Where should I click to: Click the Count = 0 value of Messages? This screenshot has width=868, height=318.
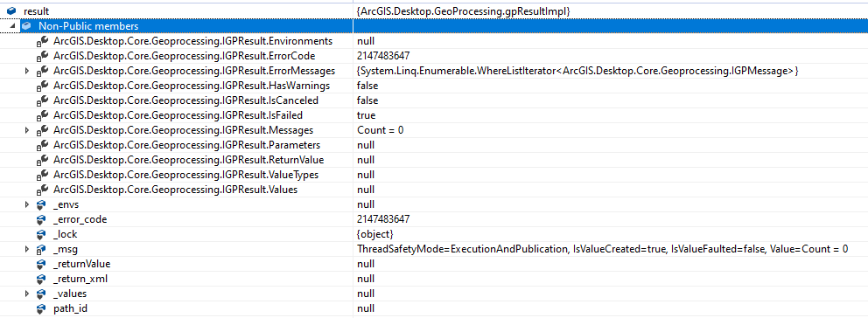pos(381,130)
